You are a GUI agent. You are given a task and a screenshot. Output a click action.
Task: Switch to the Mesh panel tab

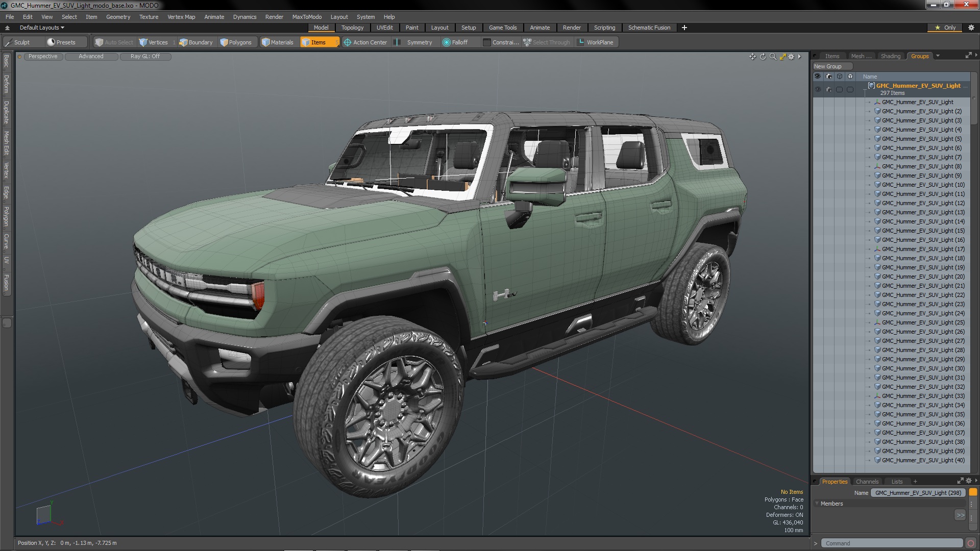(x=861, y=56)
